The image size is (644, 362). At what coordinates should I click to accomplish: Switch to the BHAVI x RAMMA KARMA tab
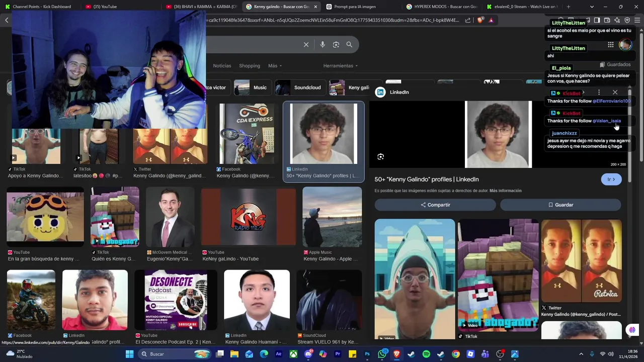[201, 7]
